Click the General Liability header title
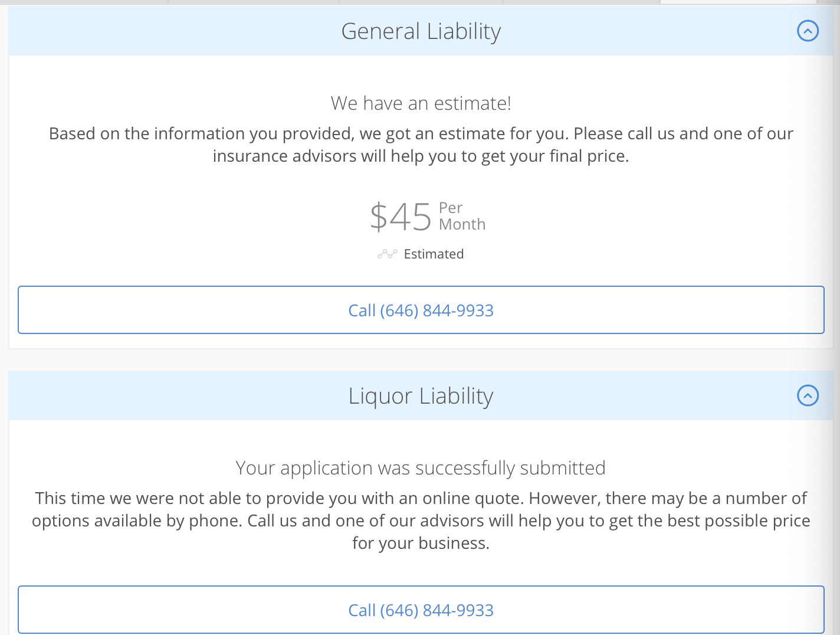This screenshot has height=635, width=840. (x=421, y=31)
